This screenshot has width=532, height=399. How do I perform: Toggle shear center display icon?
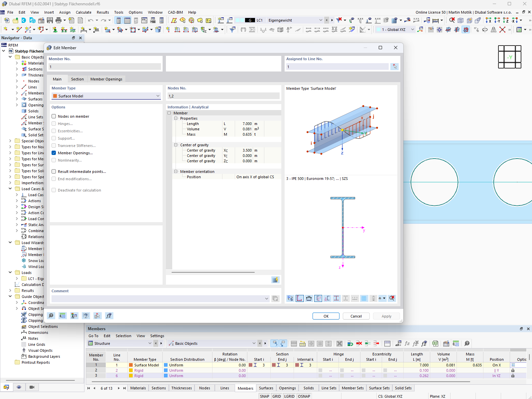327,298
